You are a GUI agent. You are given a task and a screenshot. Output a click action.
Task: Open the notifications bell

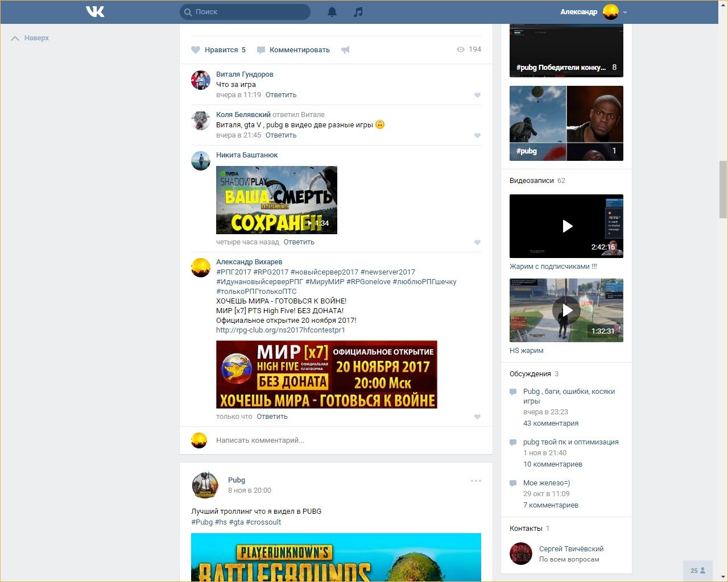point(332,11)
